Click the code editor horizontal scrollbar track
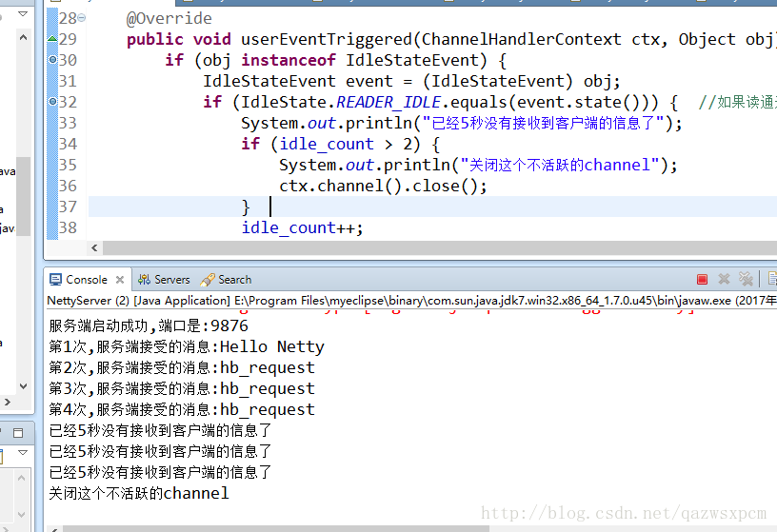This screenshot has width=777, height=532. pos(440,247)
